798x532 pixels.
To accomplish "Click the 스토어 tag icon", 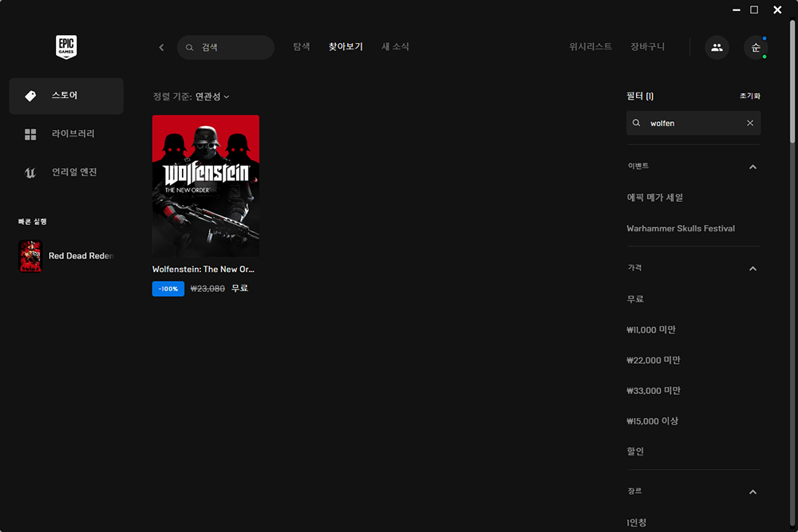I will point(30,96).
